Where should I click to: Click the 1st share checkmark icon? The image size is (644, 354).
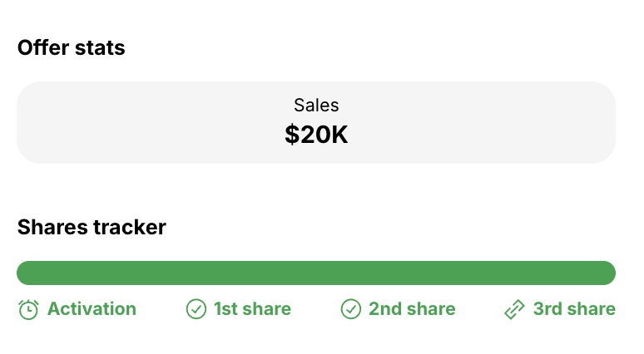click(x=196, y=309)
